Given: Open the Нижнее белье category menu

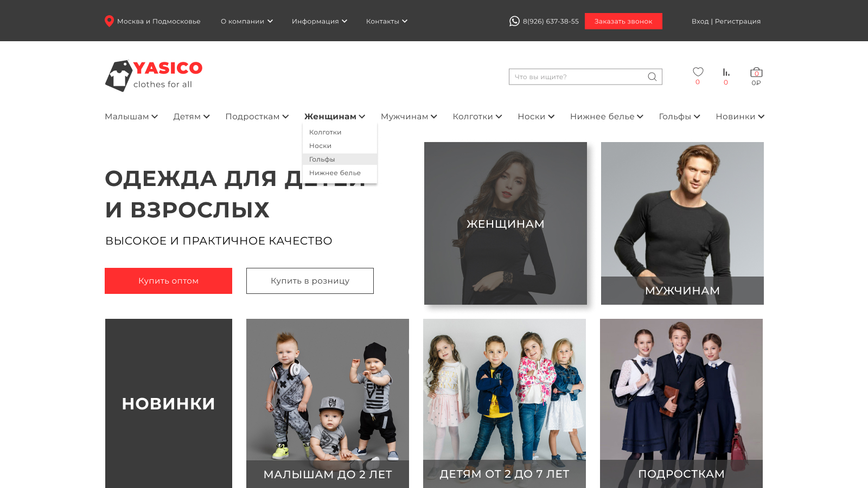Looking at the screenshot, I should (607, 117).
